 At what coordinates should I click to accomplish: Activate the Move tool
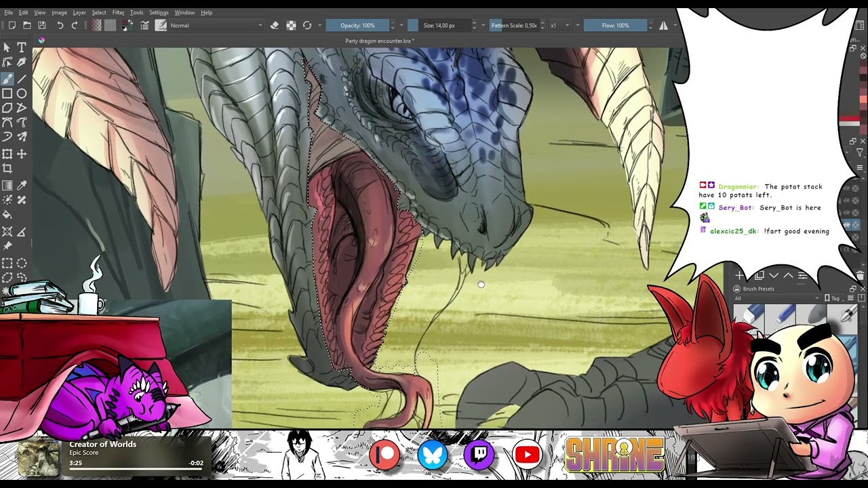[x=22, y=154]
